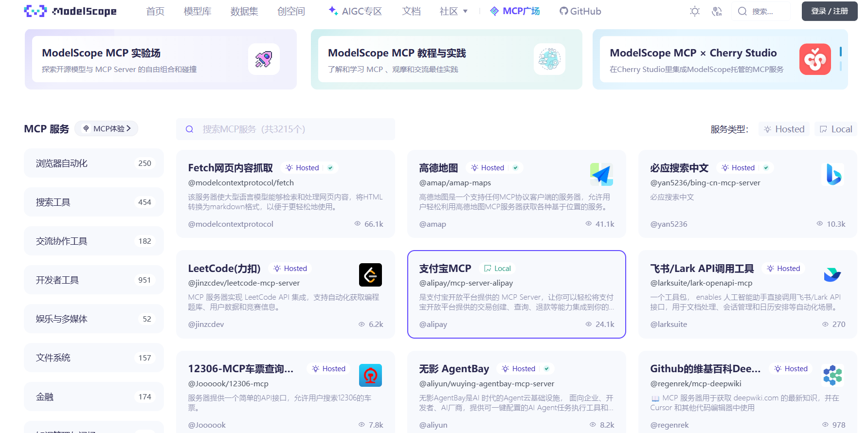Viewport: 868px width, 433px height.
Task: Select the 搜索工具 category
Action: 94,202
